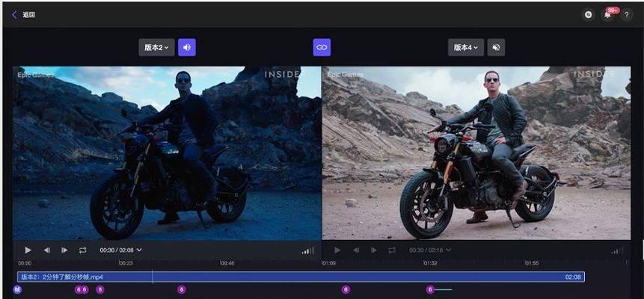Click the range comment marker near 01:32
The height and width of the screenshot is (299, 644).
(430, 290)
